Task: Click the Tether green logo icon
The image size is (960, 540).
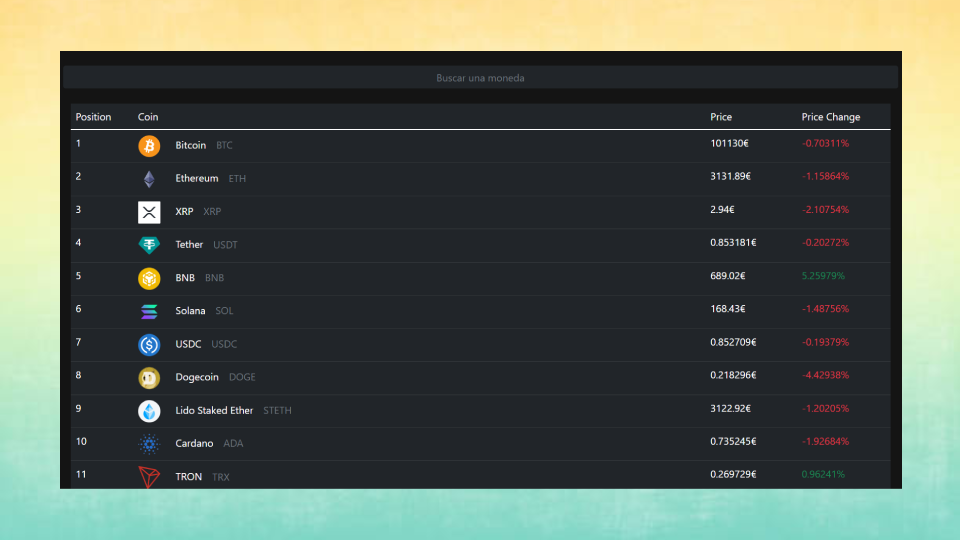Action: [x=149, y=245]
